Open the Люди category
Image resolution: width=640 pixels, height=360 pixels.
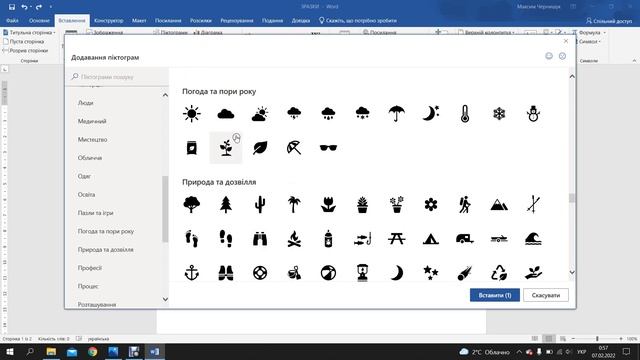86,103
